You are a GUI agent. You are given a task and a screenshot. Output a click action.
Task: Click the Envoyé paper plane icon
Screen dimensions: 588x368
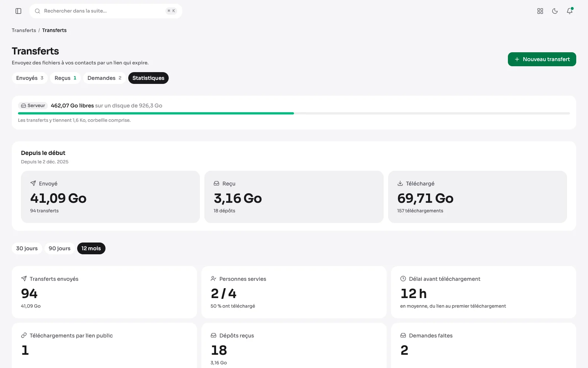pos(33,183)
